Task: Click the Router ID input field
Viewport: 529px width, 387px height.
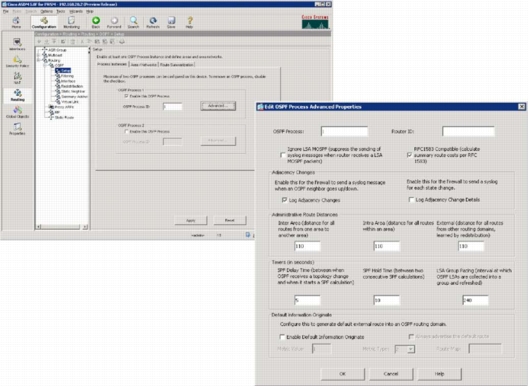Action: (x=468, y=131)
